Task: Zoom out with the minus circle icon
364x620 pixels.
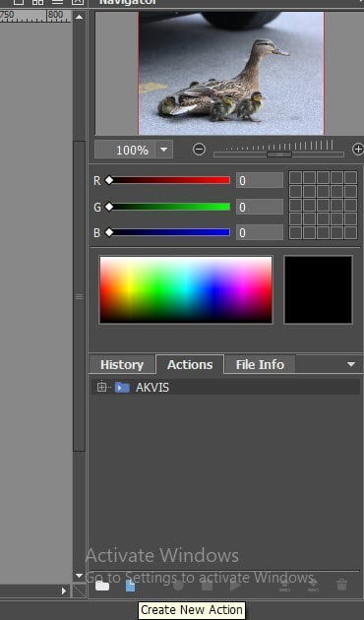Action: click(x=199, y=150)
